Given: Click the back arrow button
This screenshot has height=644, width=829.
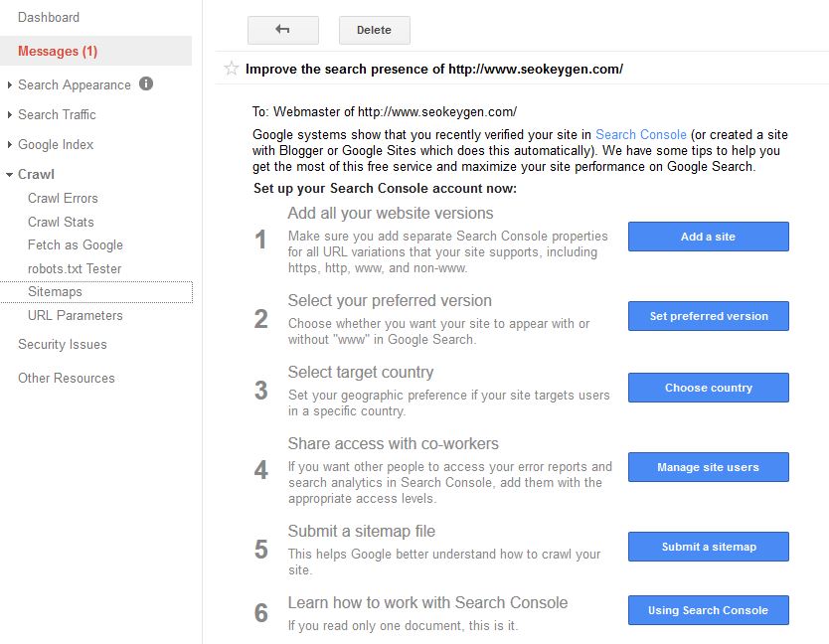Looking at the screenshot, I should click(283, 30).
